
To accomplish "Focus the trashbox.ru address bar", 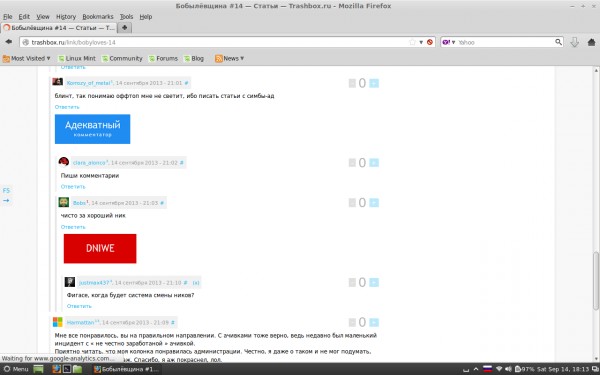I will (x=218, y=42).
